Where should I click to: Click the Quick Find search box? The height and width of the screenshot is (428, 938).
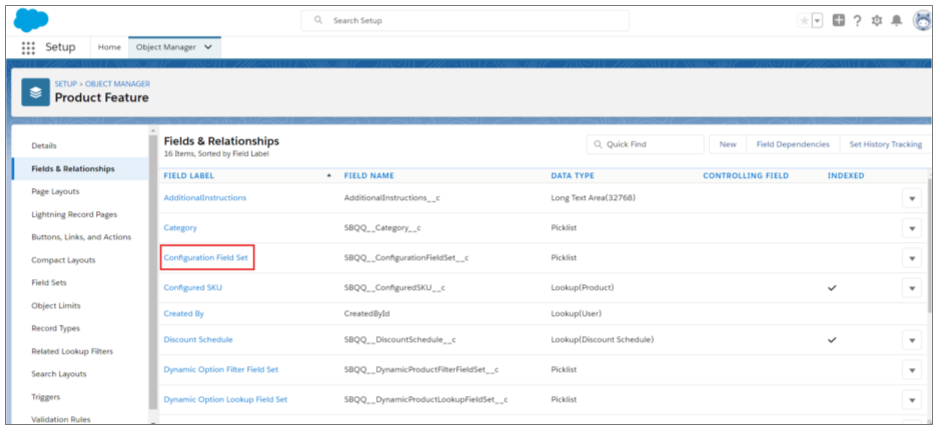[645, 144]
